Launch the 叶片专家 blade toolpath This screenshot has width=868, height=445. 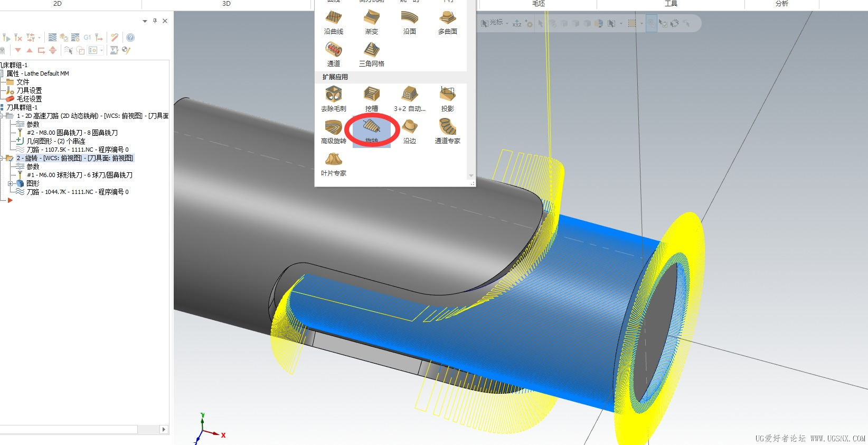click(334, 164)
